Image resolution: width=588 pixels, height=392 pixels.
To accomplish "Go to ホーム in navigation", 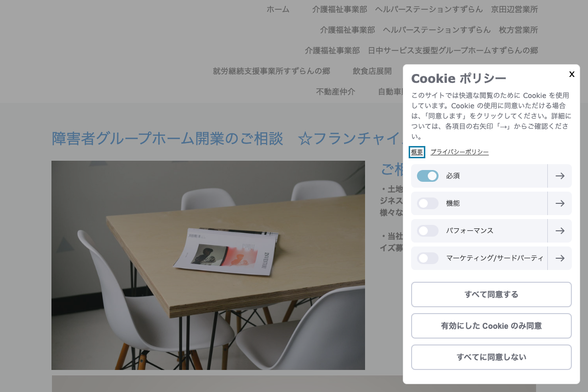I will (x=278, y=9).
